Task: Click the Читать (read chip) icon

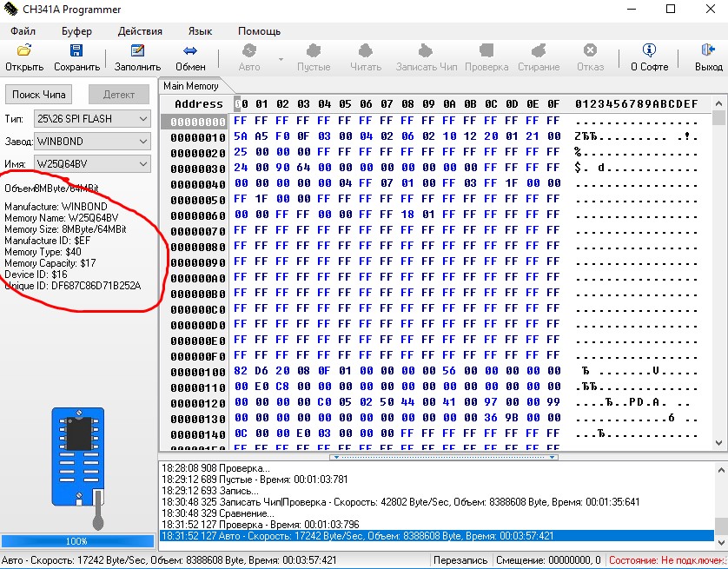Action: pos(366,50)
